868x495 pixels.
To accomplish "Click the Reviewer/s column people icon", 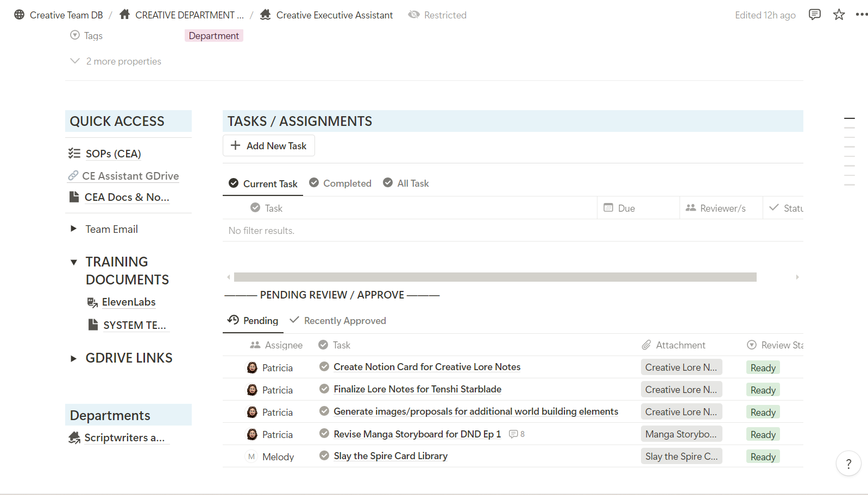I will point(691,208).
